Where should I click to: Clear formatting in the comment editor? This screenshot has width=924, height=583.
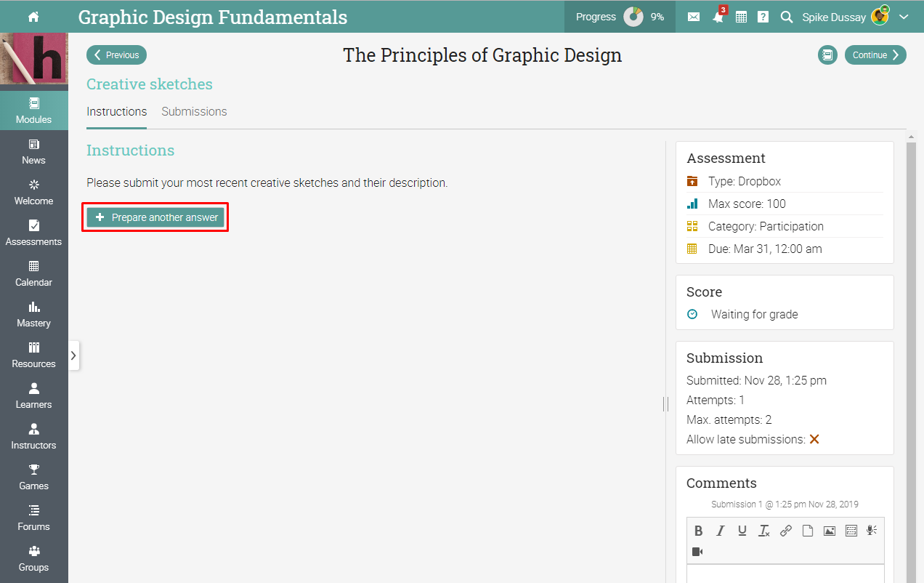point(763,531)
